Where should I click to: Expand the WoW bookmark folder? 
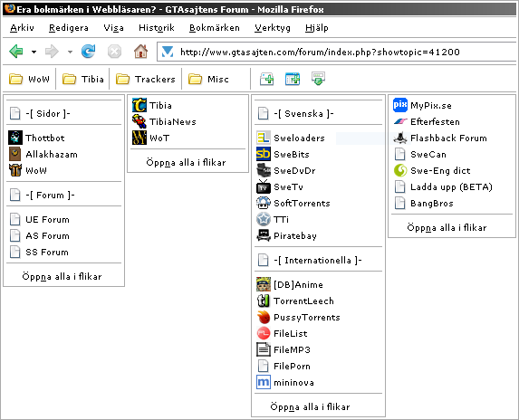[x=30, y=79]
